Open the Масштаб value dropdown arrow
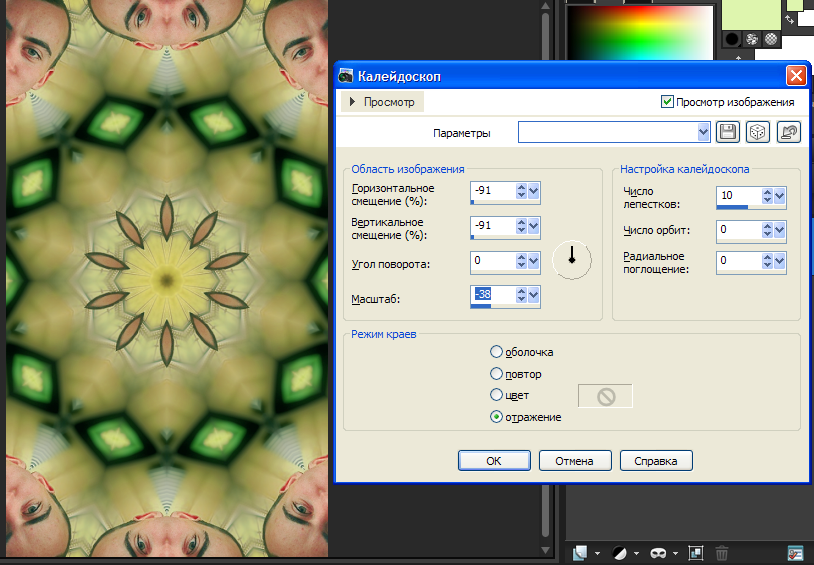 [534, 295]
